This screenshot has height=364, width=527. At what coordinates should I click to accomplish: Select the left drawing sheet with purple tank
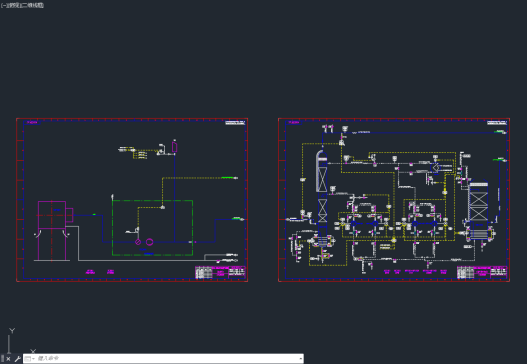[x=132, y=200]
